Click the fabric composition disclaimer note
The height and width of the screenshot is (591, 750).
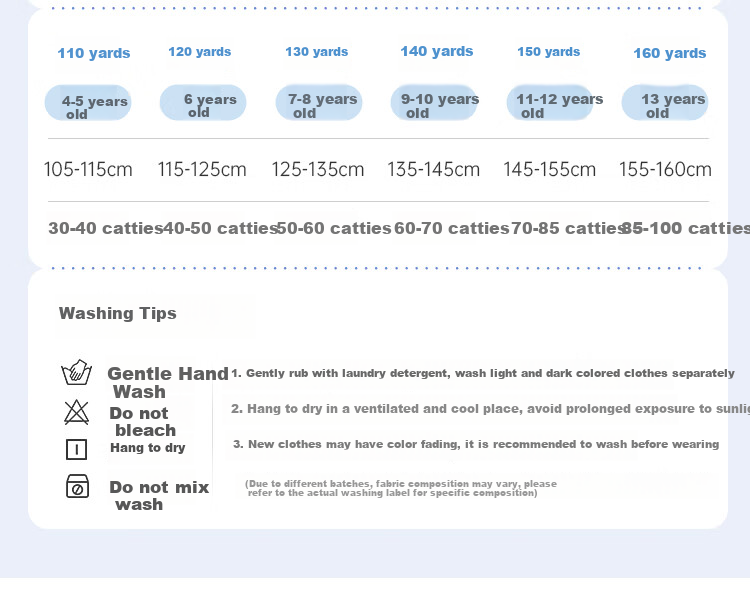tap(401, 488)
